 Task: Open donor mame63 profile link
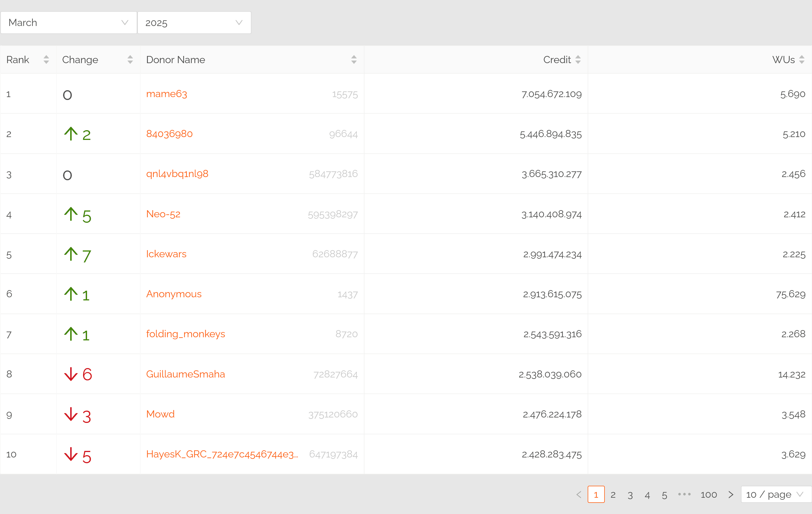(x=167, y=94)
